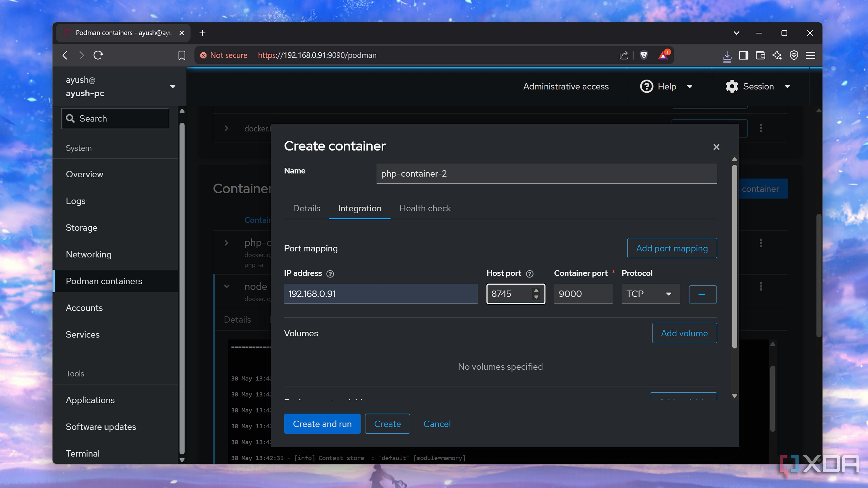Open the browser downloads icon
Image resolution: width=868 pixels, height=488 pixels.
point(727,56)
